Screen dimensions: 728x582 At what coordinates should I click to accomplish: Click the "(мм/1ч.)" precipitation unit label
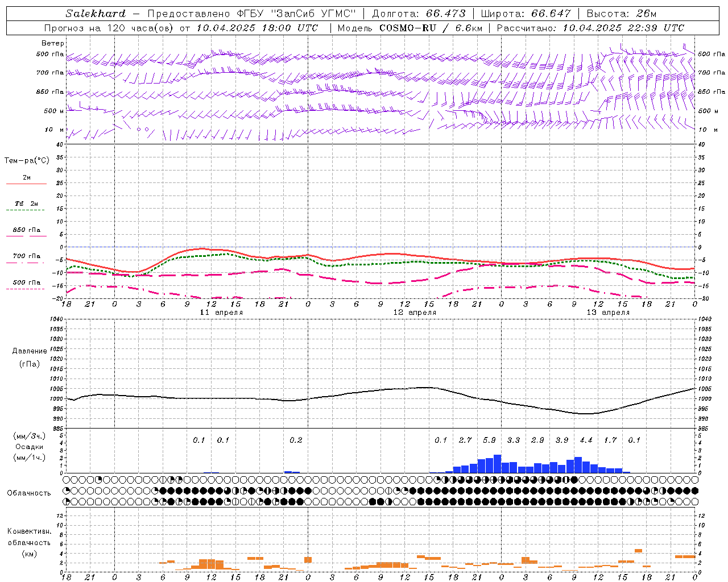29,458
